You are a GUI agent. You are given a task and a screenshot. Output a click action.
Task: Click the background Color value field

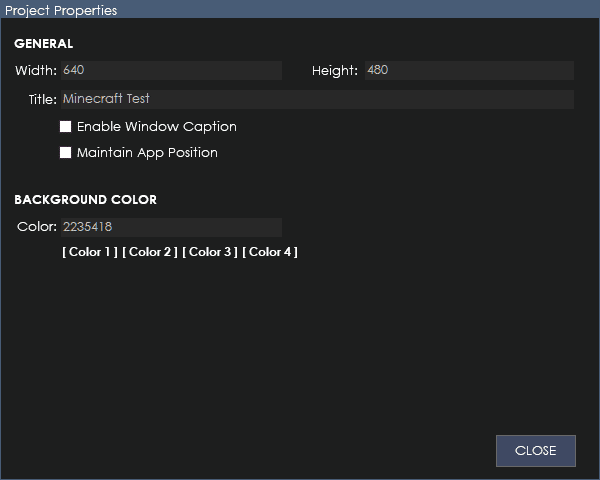tap(171, 227)
